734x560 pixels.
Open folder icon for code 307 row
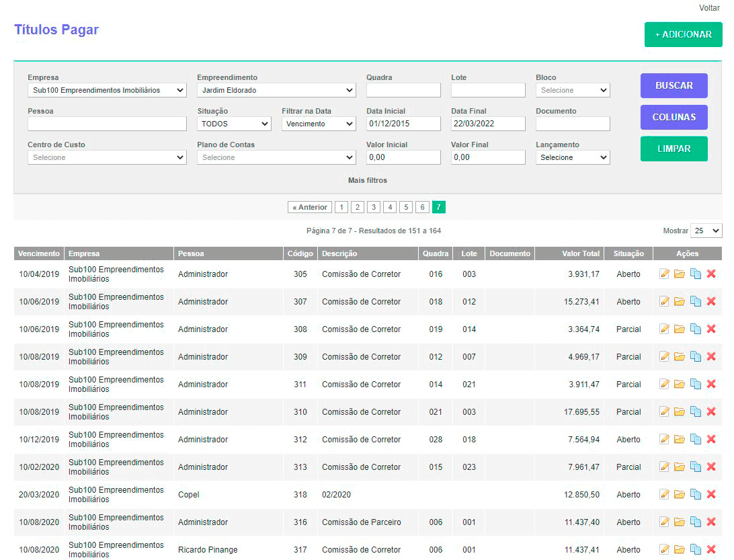[680, 302]
